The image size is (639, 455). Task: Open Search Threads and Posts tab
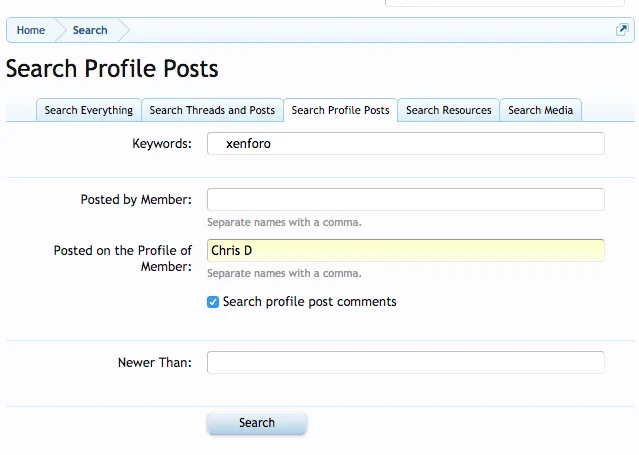[x=212, y=110]
